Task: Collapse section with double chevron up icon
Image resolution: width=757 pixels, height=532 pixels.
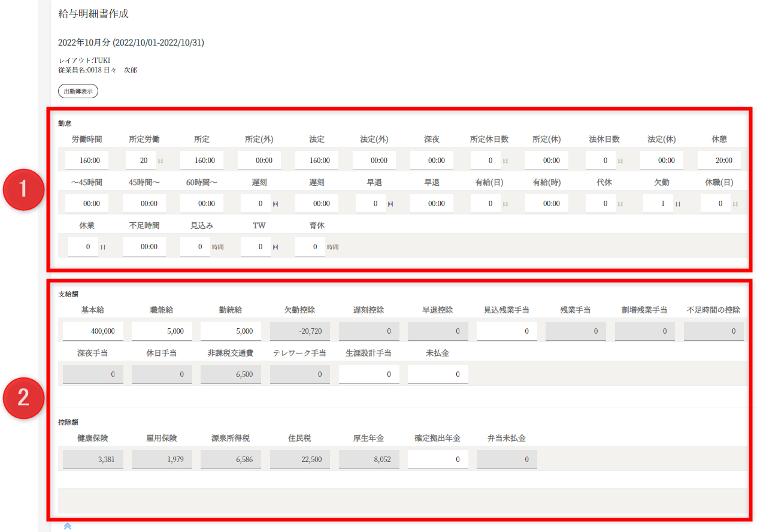Action: coord(68,526)
